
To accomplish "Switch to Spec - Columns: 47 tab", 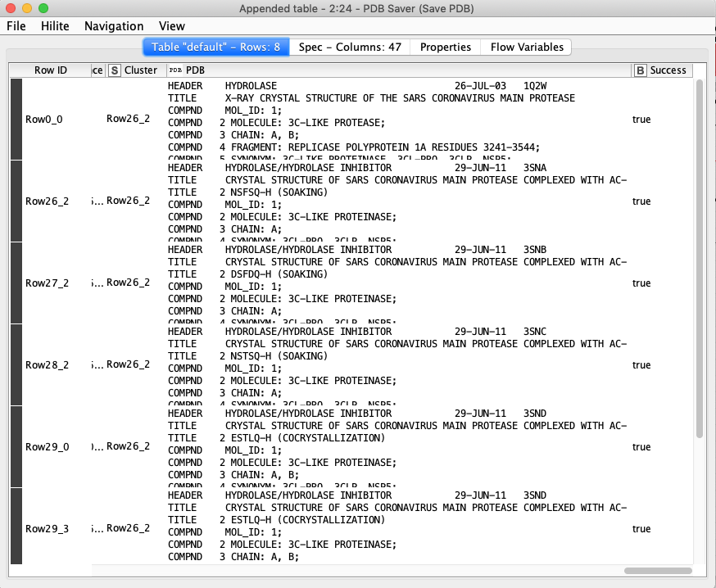I will click(x=350, y=47).
